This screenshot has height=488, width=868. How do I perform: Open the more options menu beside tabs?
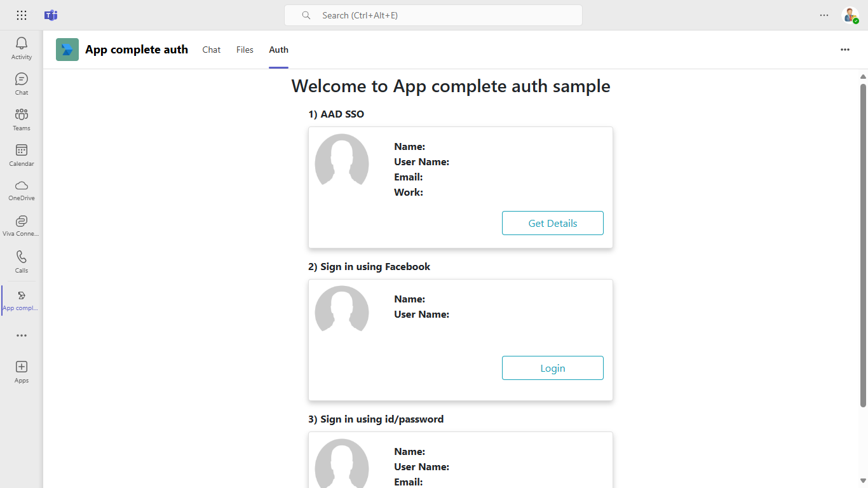[845, 50]
